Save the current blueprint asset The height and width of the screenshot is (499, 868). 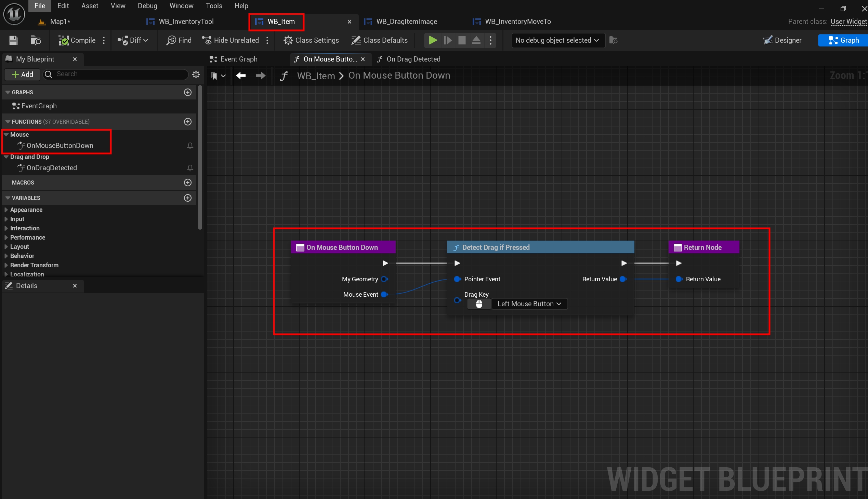point(13,40)
